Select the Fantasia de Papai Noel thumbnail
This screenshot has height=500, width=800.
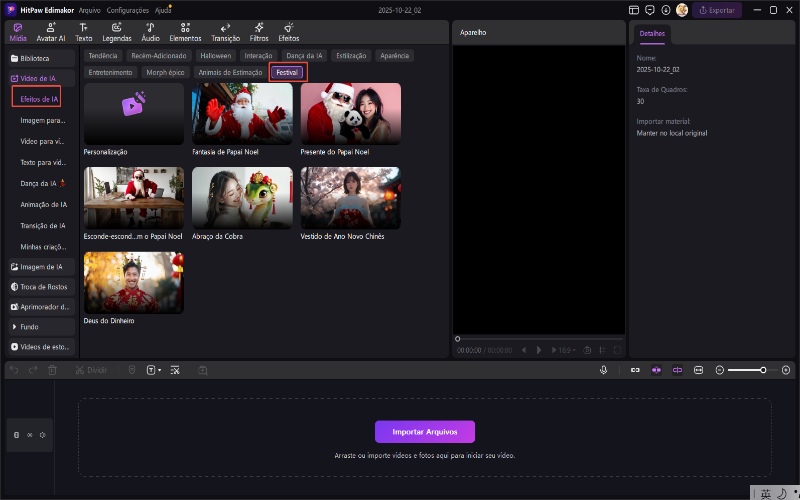click(x=242, y=113)
